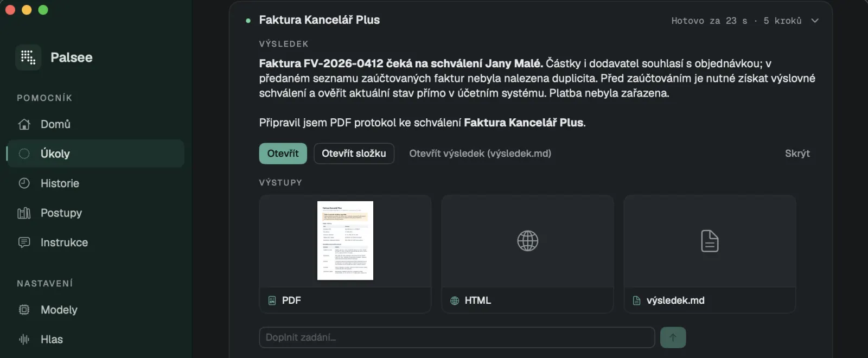Select the Úkoly circle icon
The image size is (868, 358).
tap(24, 154)
